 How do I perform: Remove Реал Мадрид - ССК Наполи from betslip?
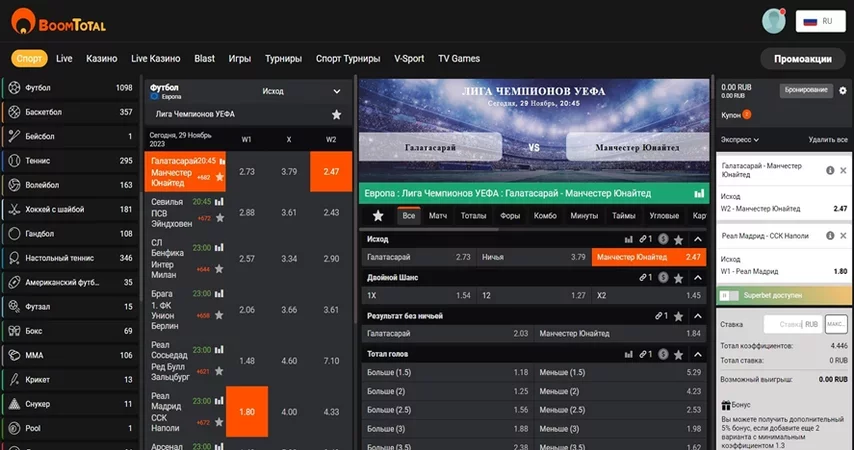click(x=843, y=236)
